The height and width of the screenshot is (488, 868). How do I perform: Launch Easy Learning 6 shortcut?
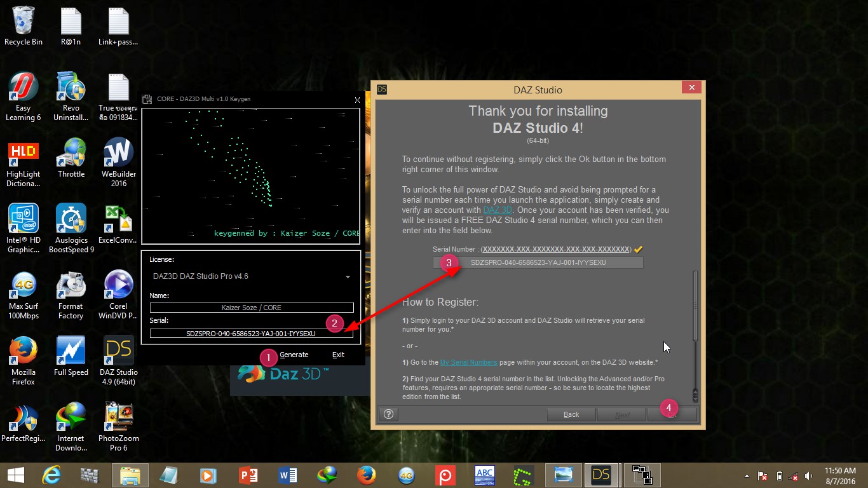click(x=24, y=97)
